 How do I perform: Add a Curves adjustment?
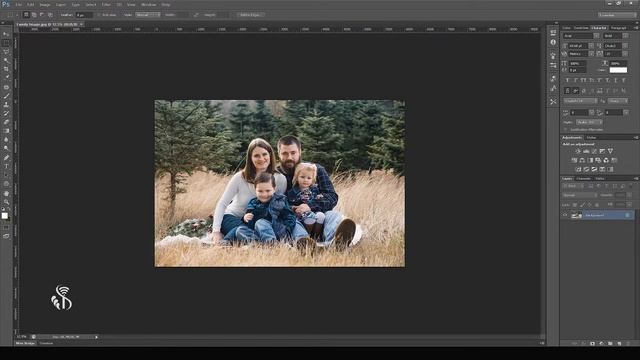pyautogui.click(x=594, y=151)
